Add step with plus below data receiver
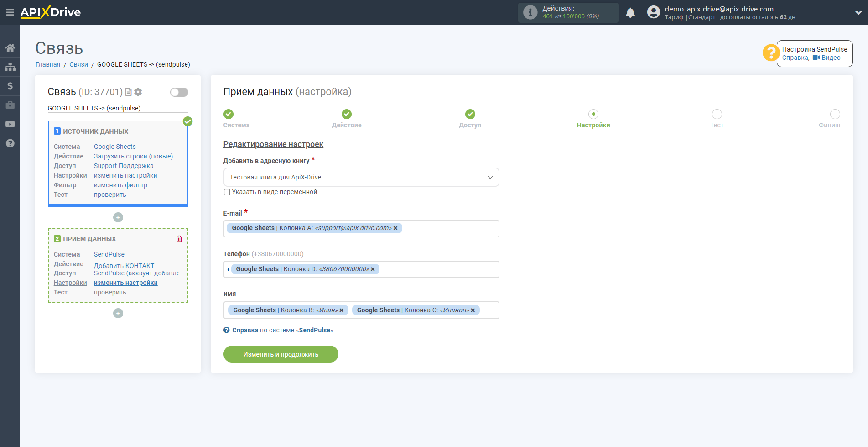 118,313
